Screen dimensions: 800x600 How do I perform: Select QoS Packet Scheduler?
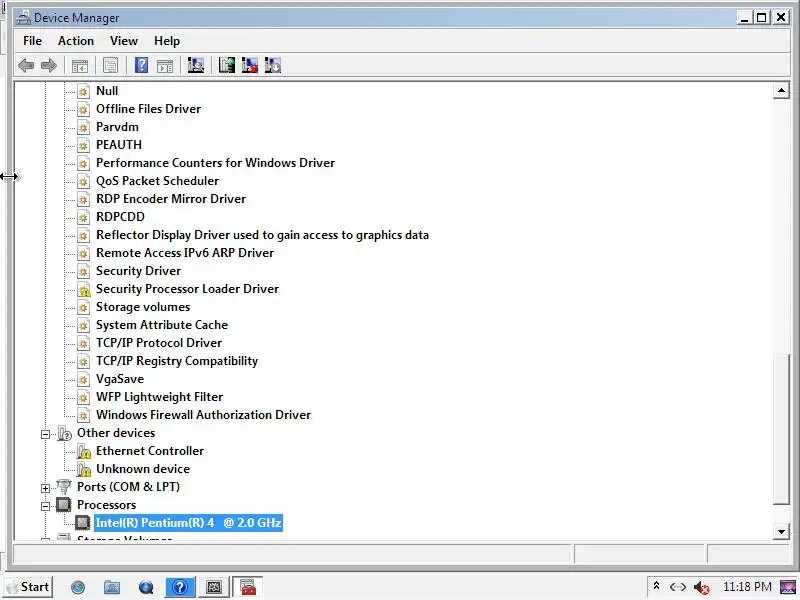tap(157, 181)
